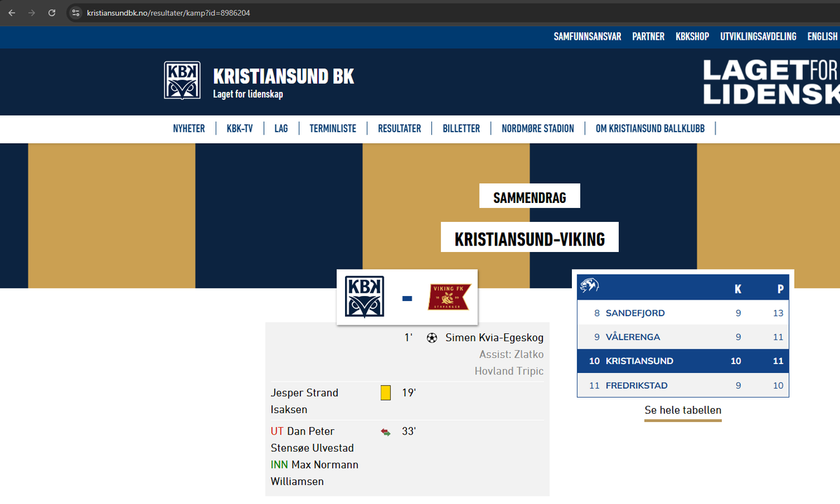Viewport: 840px width, 504px height.
Task: Open the Resultater menu item
Action: 400,128
